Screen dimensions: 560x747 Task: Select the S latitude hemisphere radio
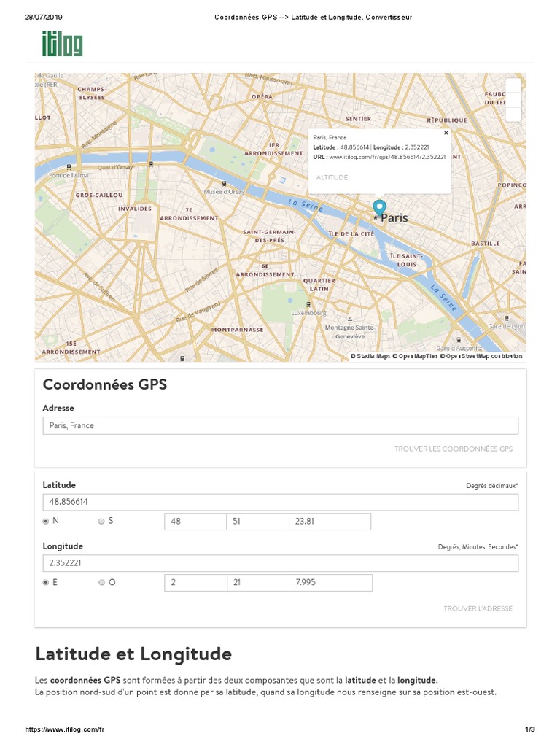point(101,522)
